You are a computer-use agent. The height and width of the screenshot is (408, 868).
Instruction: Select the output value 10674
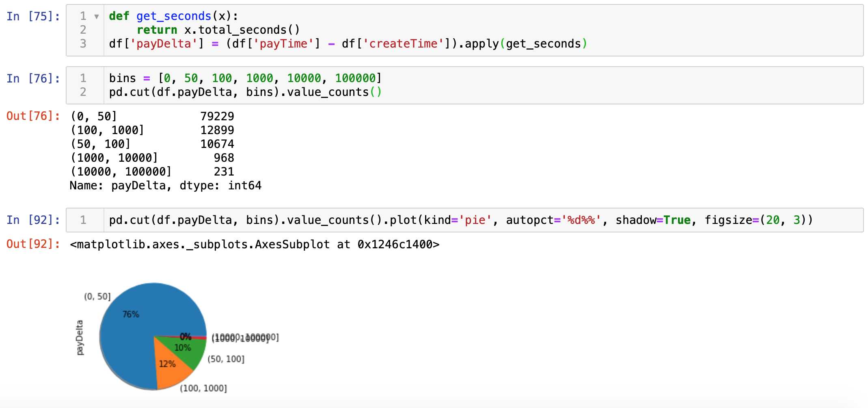217,144
